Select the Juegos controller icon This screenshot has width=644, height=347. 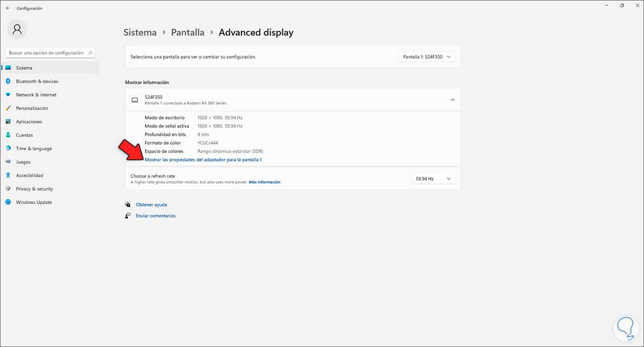(x=9, y=162)
